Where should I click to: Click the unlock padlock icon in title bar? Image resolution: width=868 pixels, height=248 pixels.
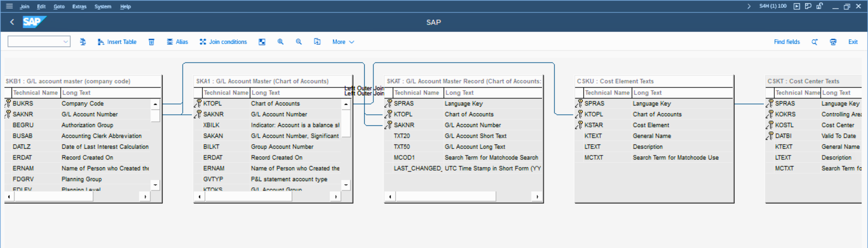(x=819, y=6)
